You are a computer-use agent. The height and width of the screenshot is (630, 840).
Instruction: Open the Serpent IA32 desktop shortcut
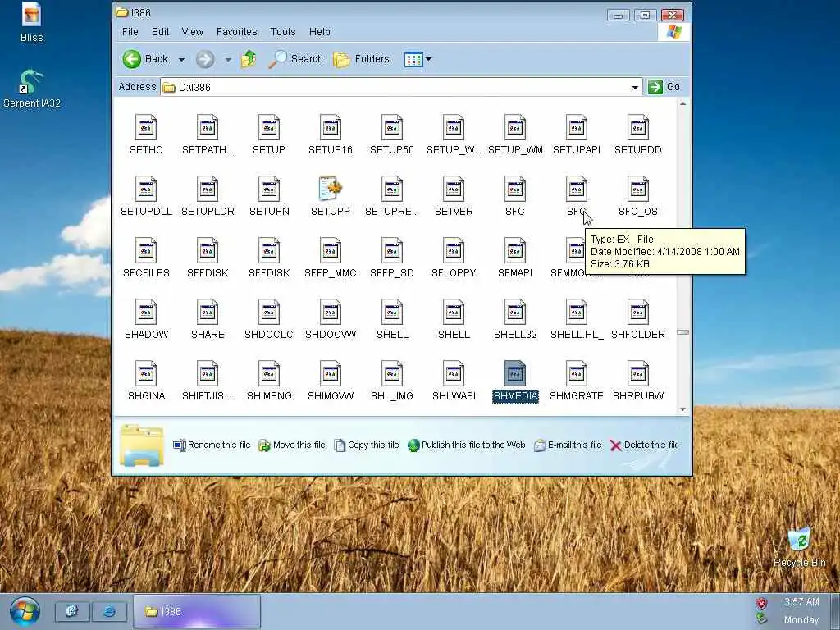pos(32,89)
